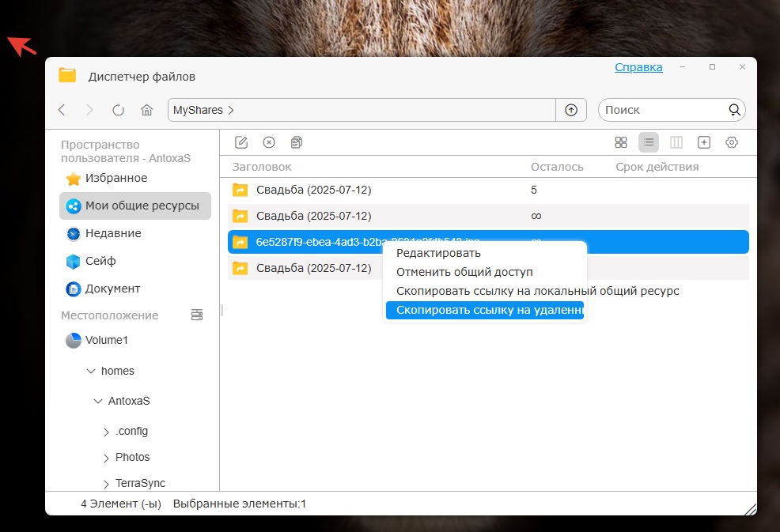Go back with the left arrow

62,110
